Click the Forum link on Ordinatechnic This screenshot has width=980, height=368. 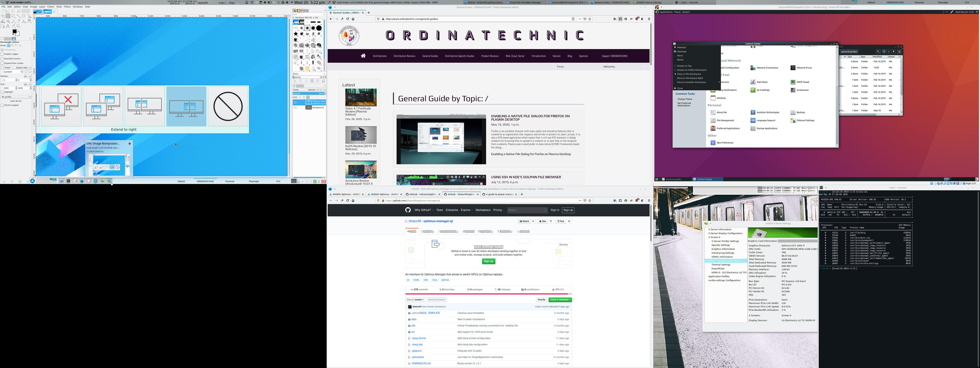560,67
